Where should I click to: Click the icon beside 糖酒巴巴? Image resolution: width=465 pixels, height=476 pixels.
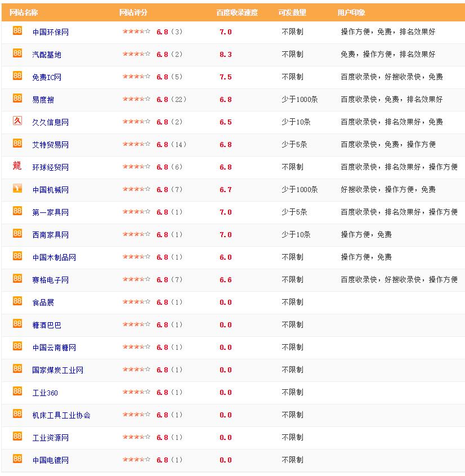[17, 323]
